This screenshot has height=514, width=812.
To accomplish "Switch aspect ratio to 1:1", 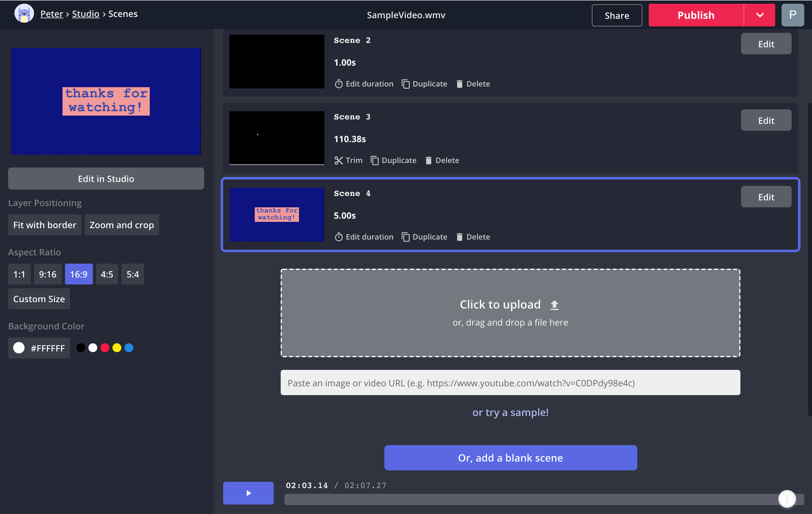I will click(19, 274).
